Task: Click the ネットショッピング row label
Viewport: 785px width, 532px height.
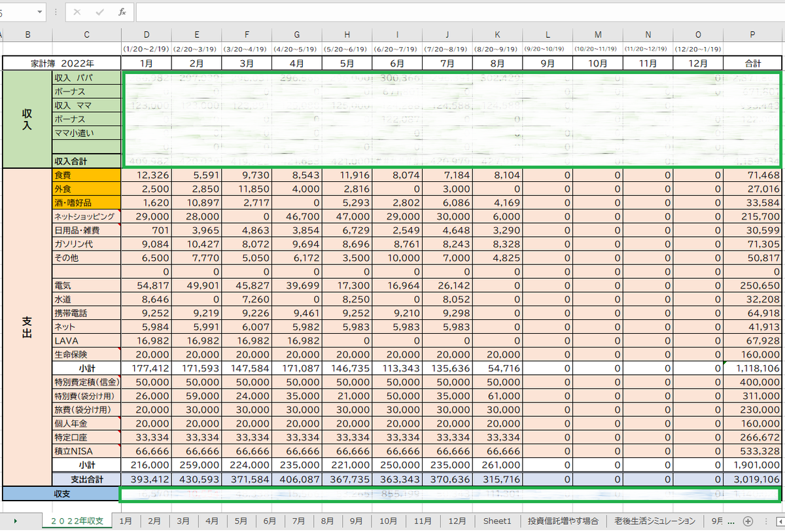Action: pyautogui.click(x=87, y=216)
